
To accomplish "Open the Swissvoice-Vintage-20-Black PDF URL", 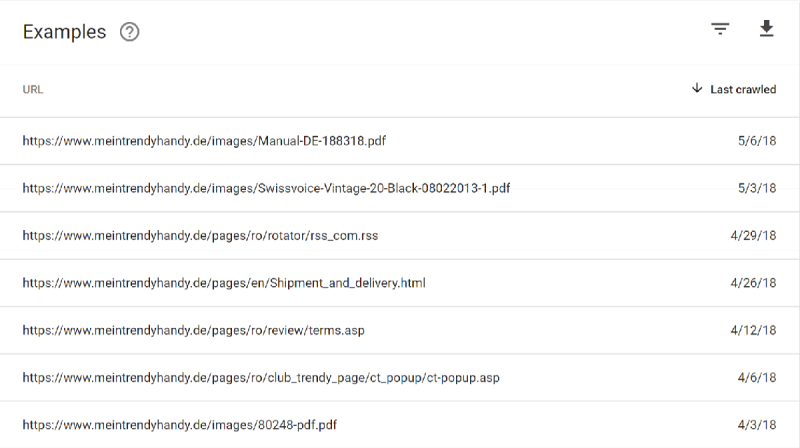I will [x=266, y=188].
